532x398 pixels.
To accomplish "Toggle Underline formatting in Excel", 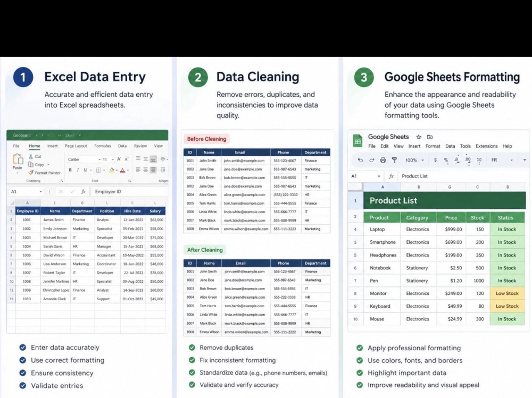I will 85,170.
